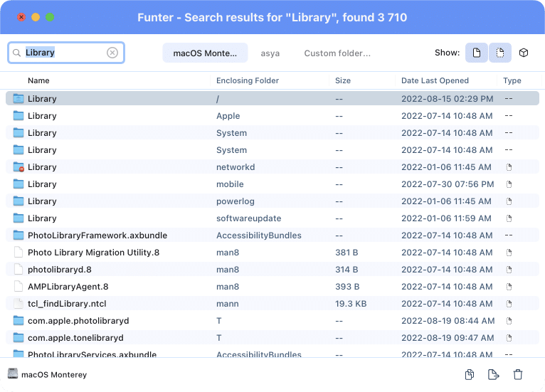Toggle showing hidden files
This screenshot has width=545, height=392.
499,53
